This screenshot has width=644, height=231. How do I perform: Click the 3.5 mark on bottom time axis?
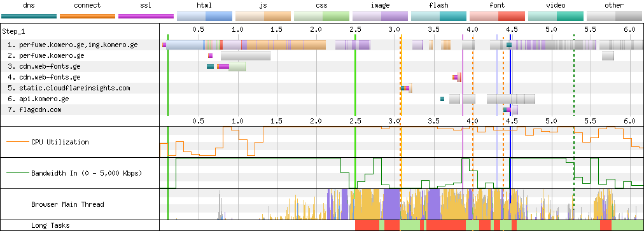[434, 122]
